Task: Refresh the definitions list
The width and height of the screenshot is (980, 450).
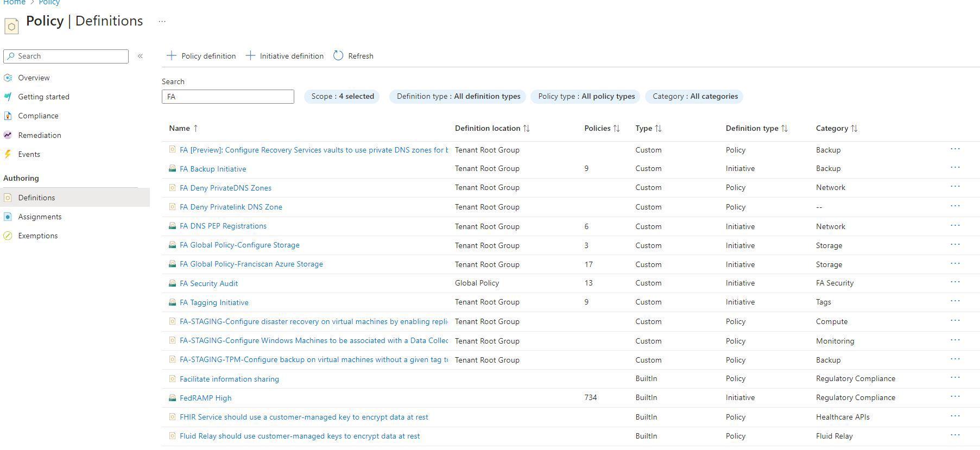Action: click(353, 56)
